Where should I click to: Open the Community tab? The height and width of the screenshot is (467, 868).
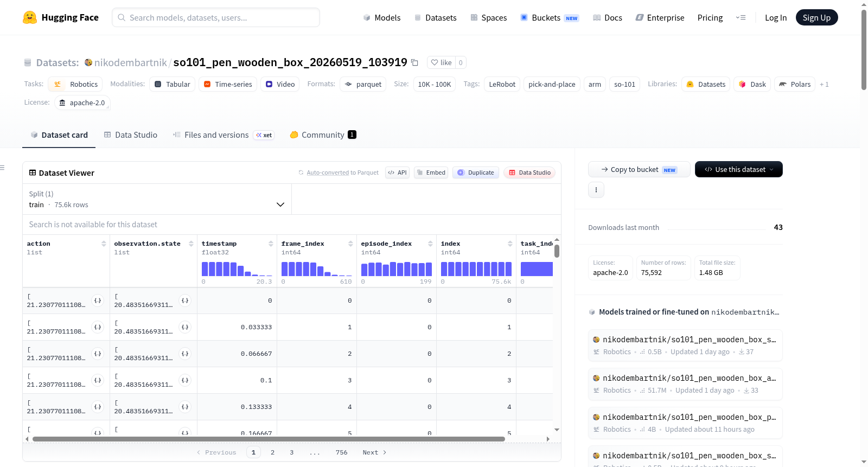[323, 135]
